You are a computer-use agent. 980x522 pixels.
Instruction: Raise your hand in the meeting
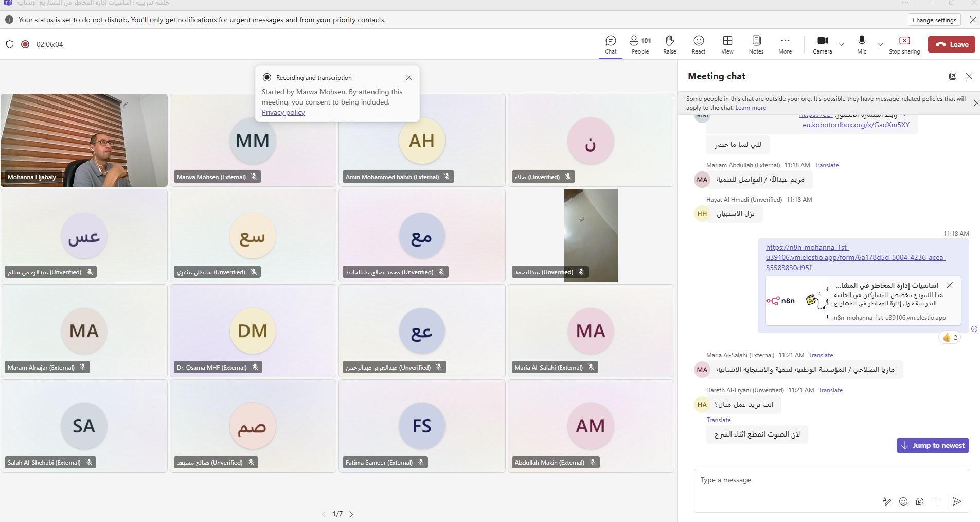(x=669, y=44)
